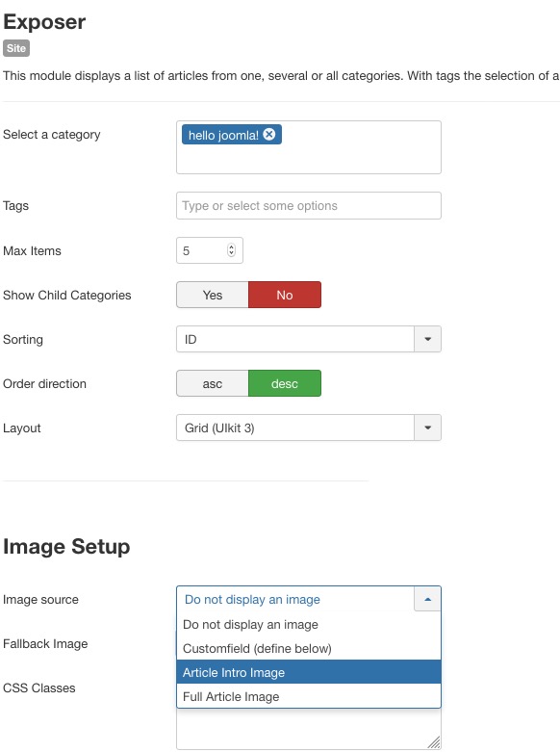Viewport: 560px width, 752px height.
Task: Choose Do not display an image option
Action: coord(309,625)
